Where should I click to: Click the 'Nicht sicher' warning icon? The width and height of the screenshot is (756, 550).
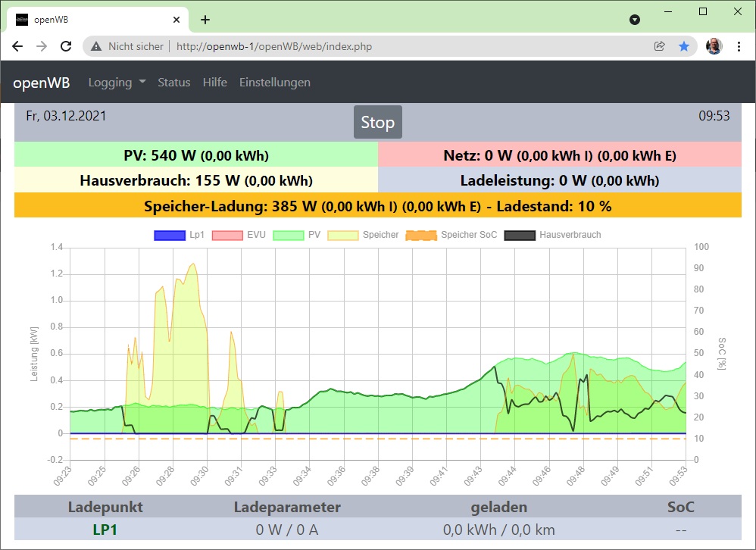[96, 46]
